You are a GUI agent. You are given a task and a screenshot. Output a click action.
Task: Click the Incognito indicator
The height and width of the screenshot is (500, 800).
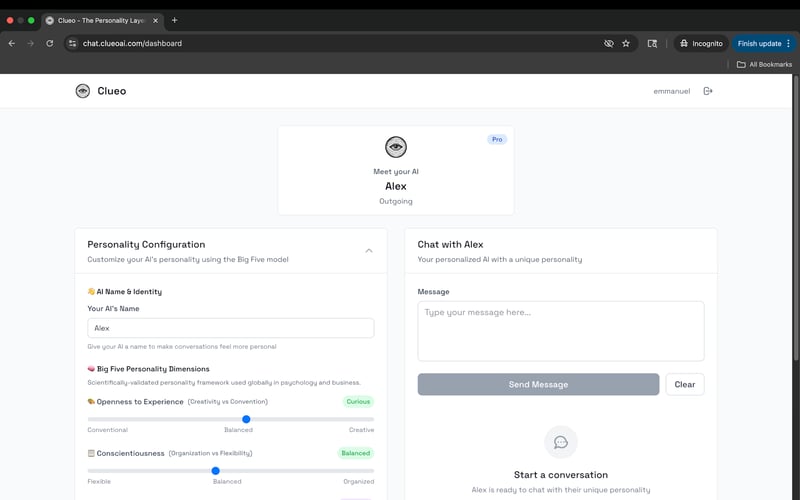[x=701, y=43]
